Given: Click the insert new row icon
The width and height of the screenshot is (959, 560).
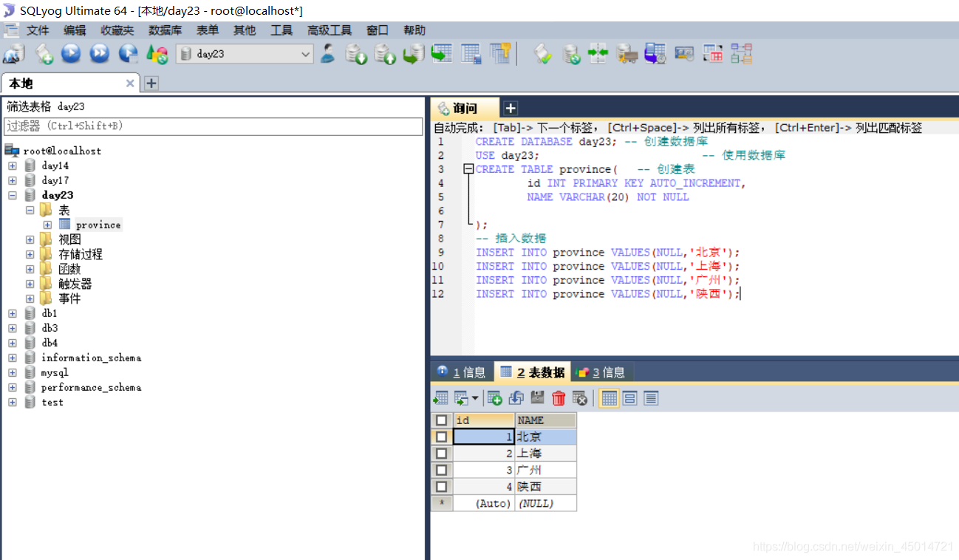Looking at the screenshot, I should (x=494, y=398).
